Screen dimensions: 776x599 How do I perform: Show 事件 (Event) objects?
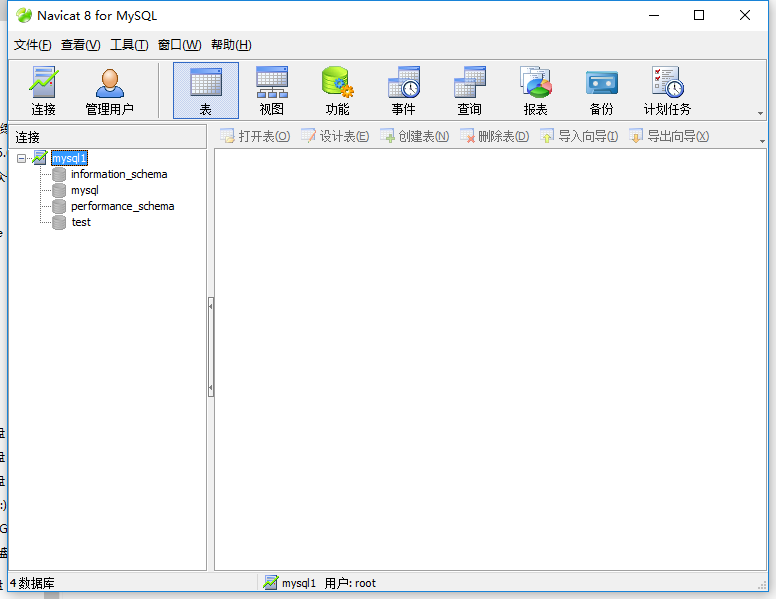pos(403,91)
